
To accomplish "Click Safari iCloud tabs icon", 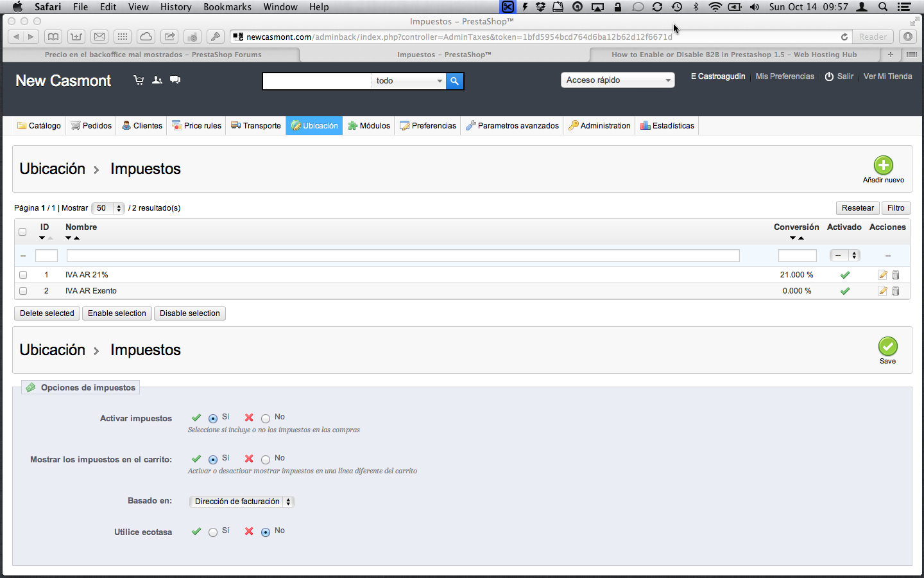I will 146,37.
